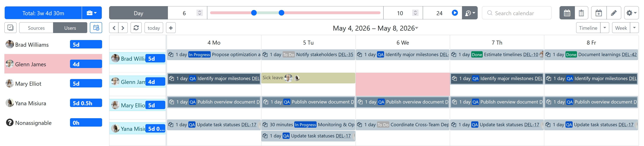Adjust the start hour stepper showing 6
644x146 pixels.
pos(199,13)
